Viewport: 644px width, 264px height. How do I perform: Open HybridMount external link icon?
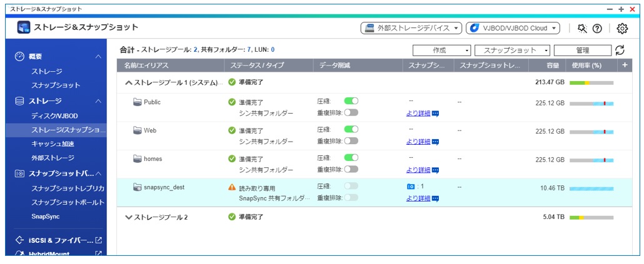[98, 254]
